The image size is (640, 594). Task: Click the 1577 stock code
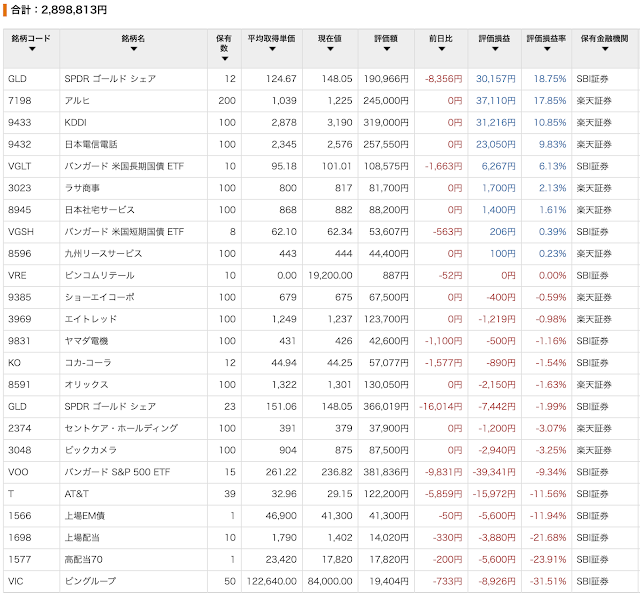coord(20,560)
